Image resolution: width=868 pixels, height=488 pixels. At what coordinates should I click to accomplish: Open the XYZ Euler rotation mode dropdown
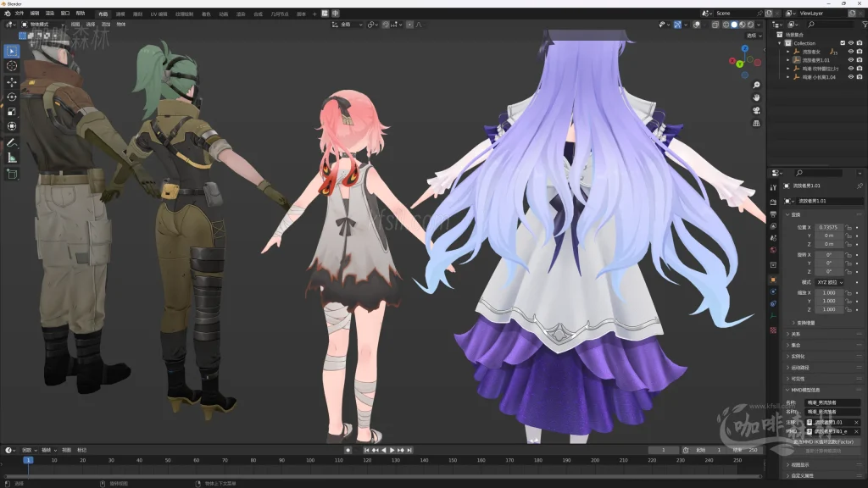coord(830,282)
